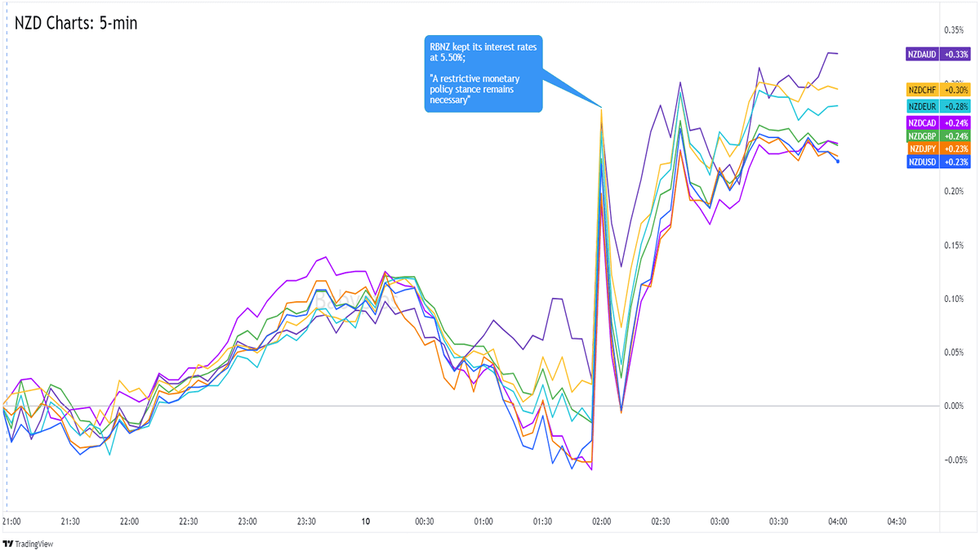Click the blue dot ending the NZDUSD line
Viewport: 980px width, 551px height.
(x=837, y=161)
